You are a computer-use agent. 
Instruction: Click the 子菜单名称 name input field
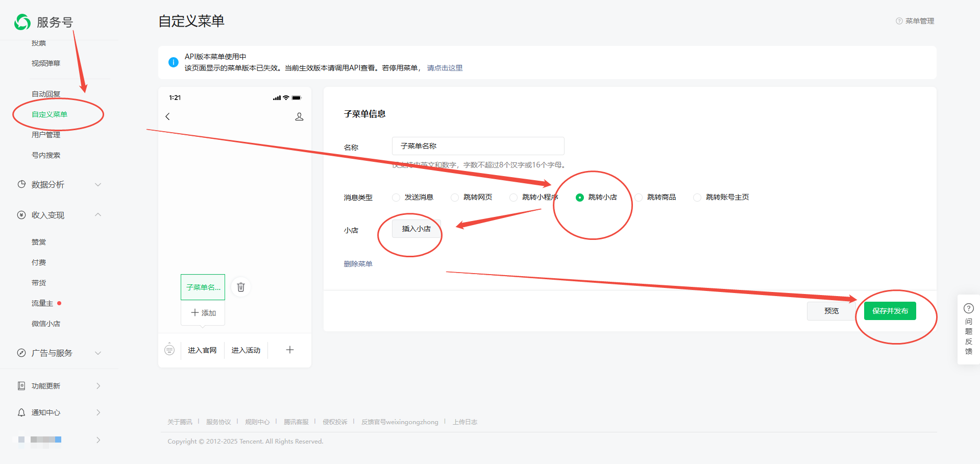click(x=478, y=146)
